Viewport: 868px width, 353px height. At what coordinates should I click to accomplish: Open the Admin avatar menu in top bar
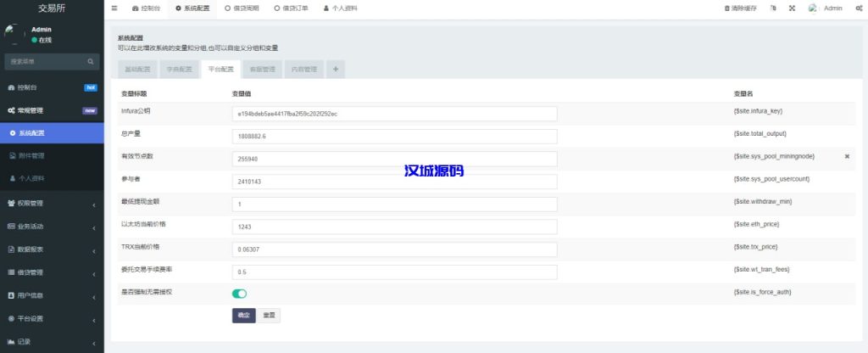pyautogui.click(x=826, y=8)
